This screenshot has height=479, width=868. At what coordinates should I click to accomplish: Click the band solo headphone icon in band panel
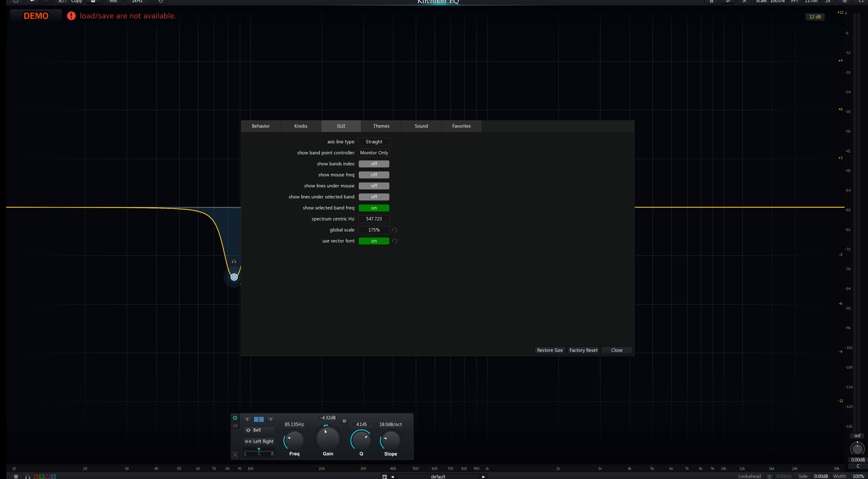click(235, 426)
